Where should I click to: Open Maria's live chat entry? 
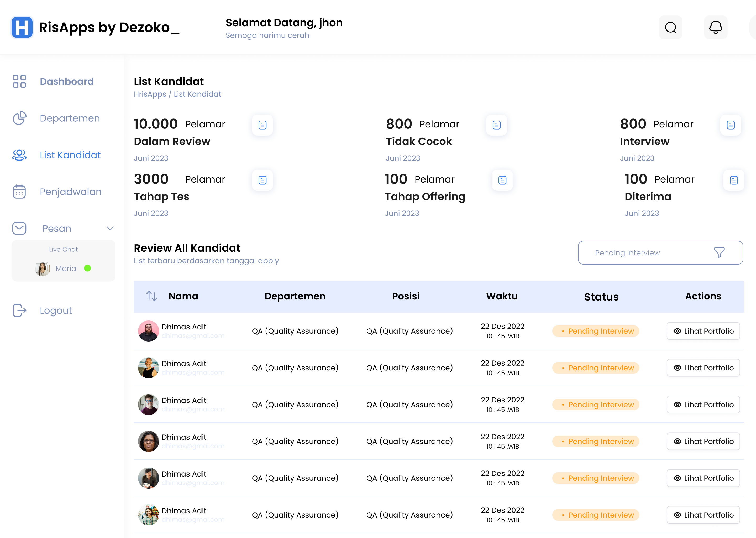pyautogui.click(x=66, y=268)
